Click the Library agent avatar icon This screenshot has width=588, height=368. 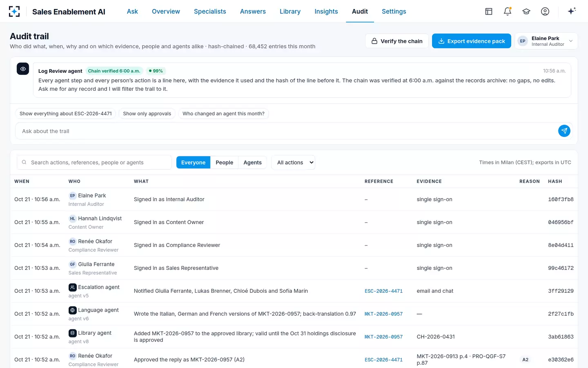pos(73,333)
